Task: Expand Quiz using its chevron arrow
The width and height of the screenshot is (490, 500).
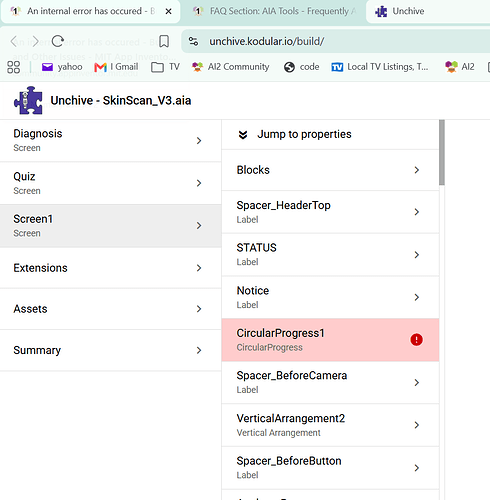Action: pyautogui.click(x=199, y=183)
